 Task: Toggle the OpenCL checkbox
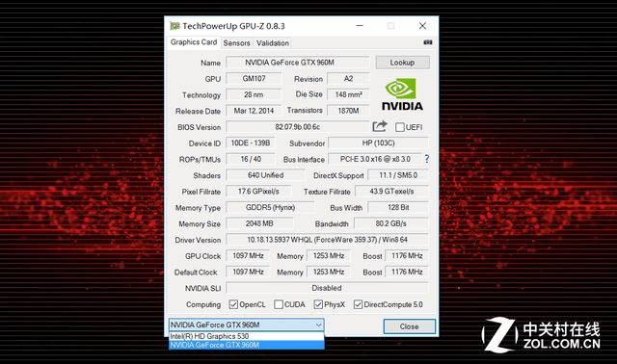[x=233, y=304]
